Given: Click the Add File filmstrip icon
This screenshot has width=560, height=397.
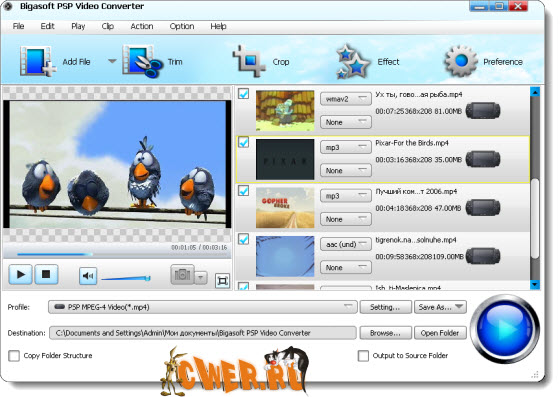Looking at the screenshot, I should [x=38, y=61].
